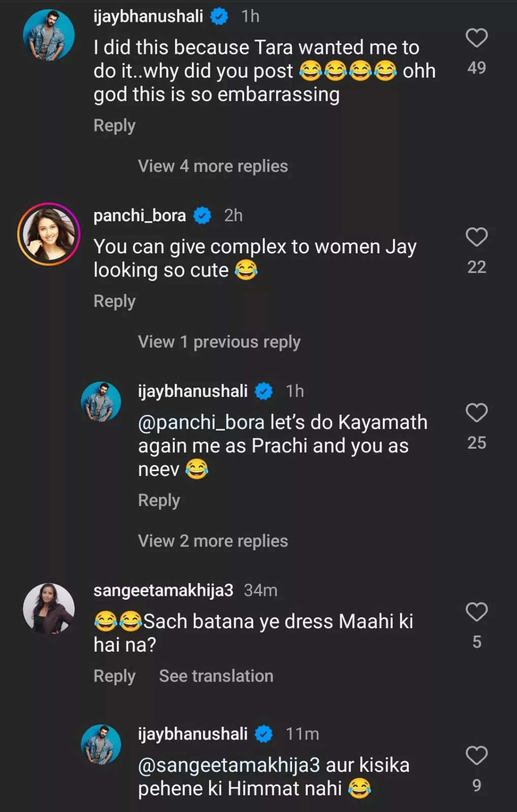
Task: Reply to ijaybhanushali's top comment
Action: (x=114, y=125)
